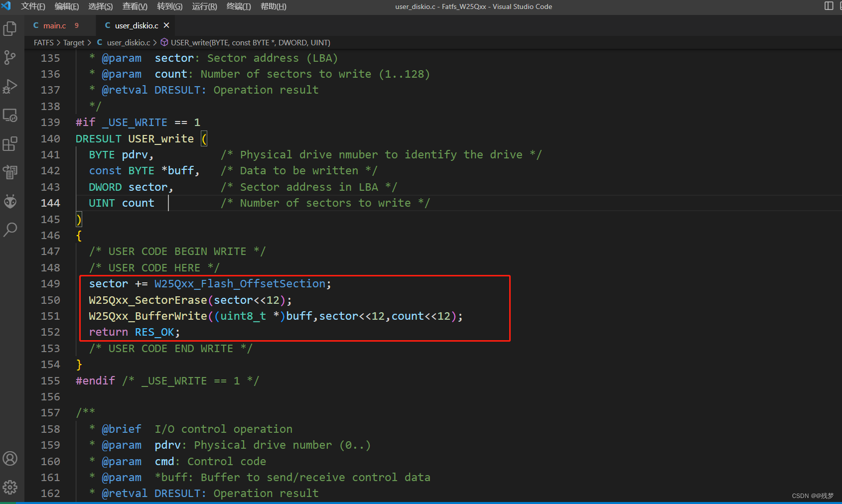The image size is (842, 504).
Task: Open the Source Control view
Action: 10,57
